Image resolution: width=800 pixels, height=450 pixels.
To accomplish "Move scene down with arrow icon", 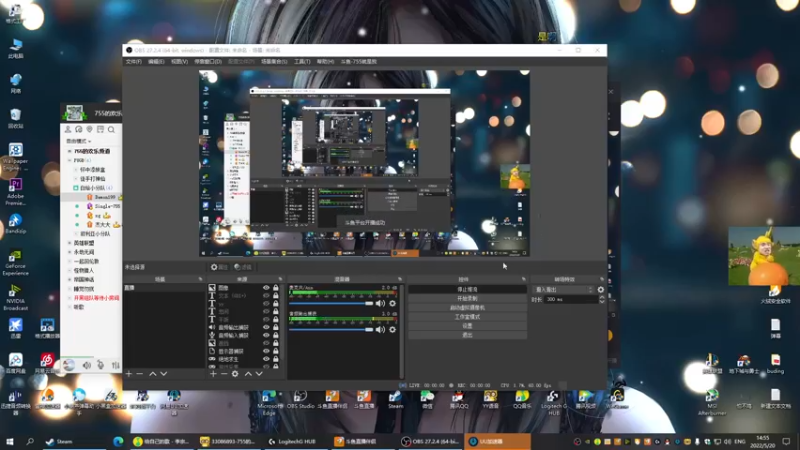I will 164,374.
